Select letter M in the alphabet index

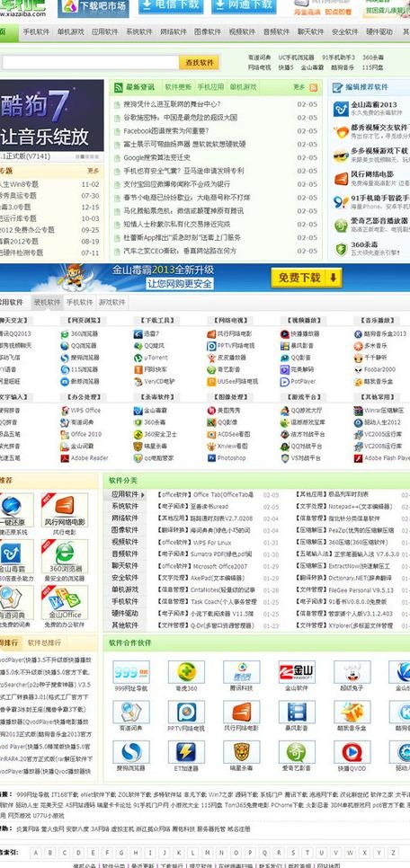click(x=209, y=853)
